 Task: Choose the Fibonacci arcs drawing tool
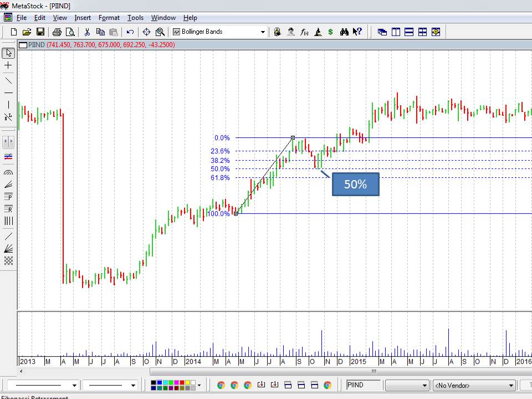8,173
